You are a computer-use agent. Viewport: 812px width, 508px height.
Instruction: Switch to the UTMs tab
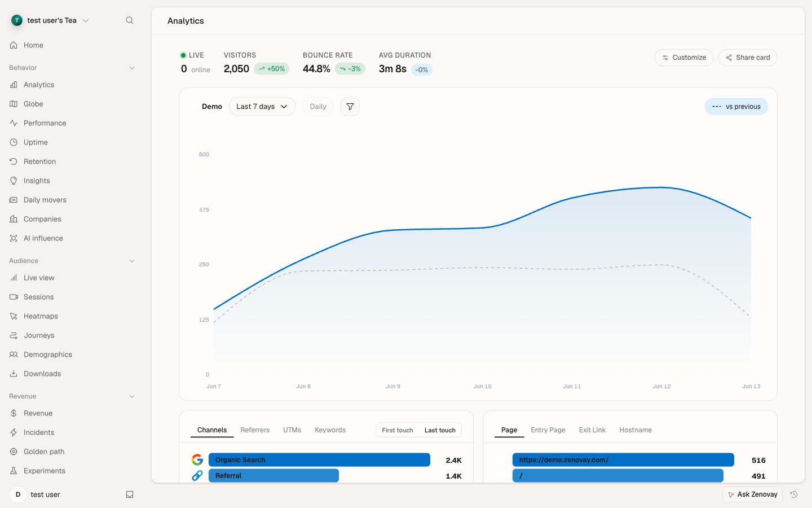[x=292, y=430]
